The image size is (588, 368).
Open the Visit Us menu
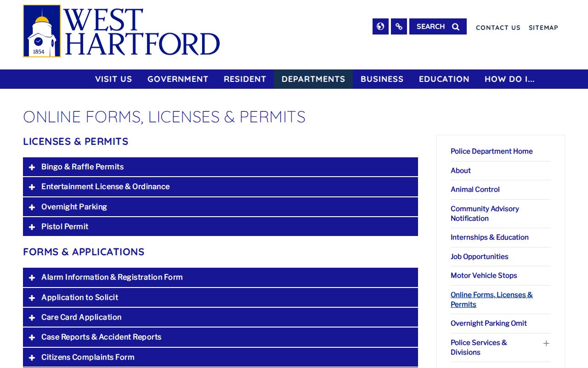[x=113, y=79]
